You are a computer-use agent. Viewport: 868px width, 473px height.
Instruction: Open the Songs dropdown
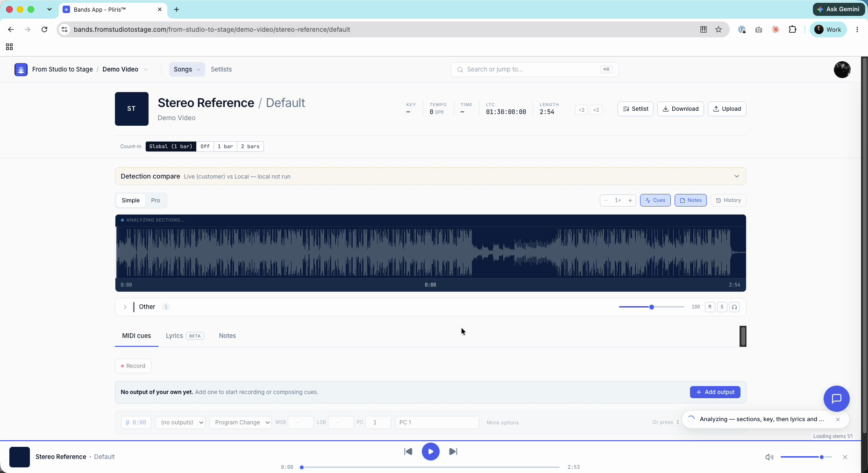pyautogui.click(x=187, y=70)
